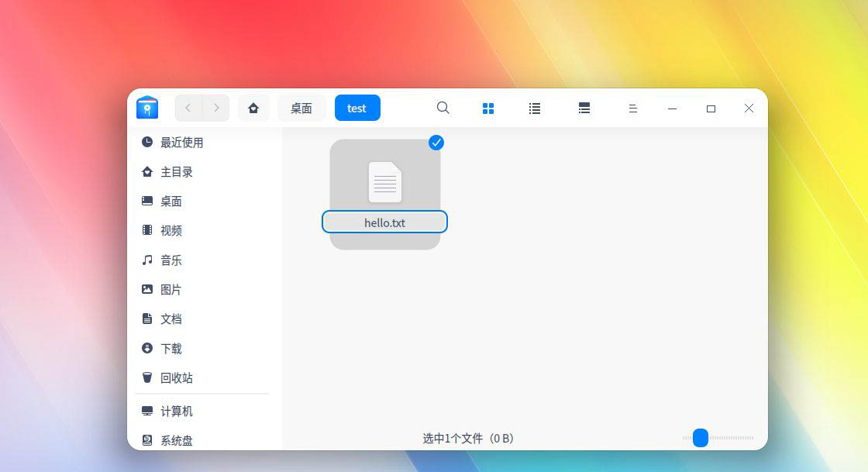Navigate to 桌面 breadcrumb
868x472 pixels.
click(301, 109)
